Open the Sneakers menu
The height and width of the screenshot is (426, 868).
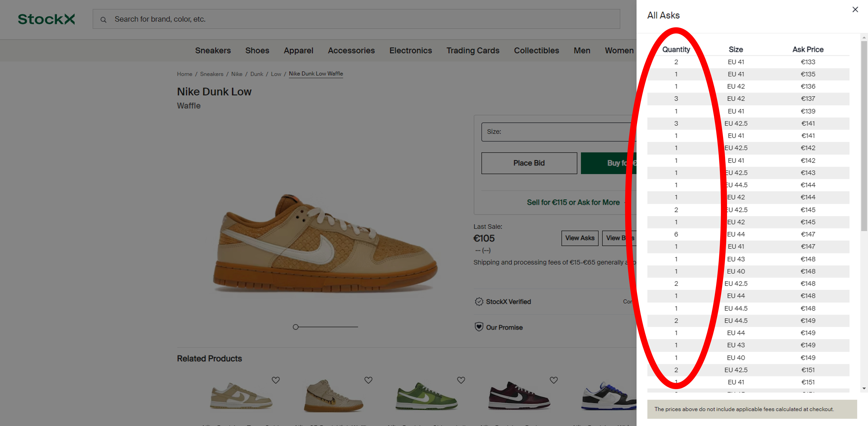(x=213, y=50)
